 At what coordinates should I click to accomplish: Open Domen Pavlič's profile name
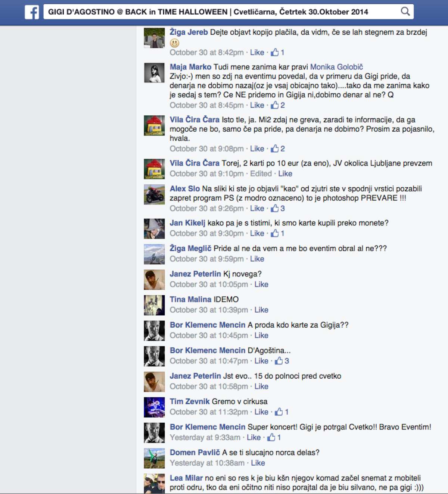pyautogui.click(x=195, y=452)
